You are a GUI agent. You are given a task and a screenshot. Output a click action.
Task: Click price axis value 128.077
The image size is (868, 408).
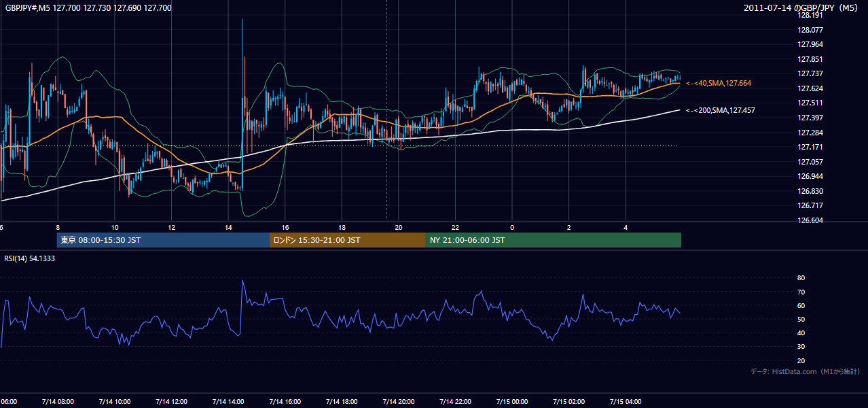(810, 30)
